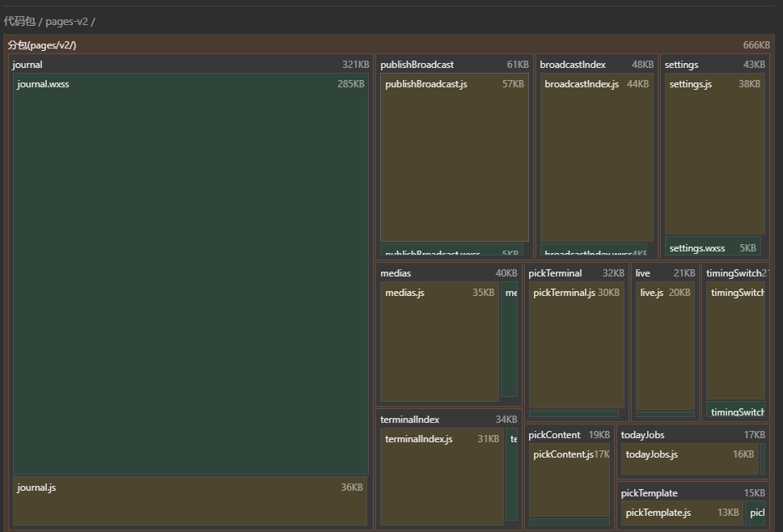The height and width of the screenshot is (532, 783).
Task: Open the terminalIndex folder header
Action: tap(449, 419)
